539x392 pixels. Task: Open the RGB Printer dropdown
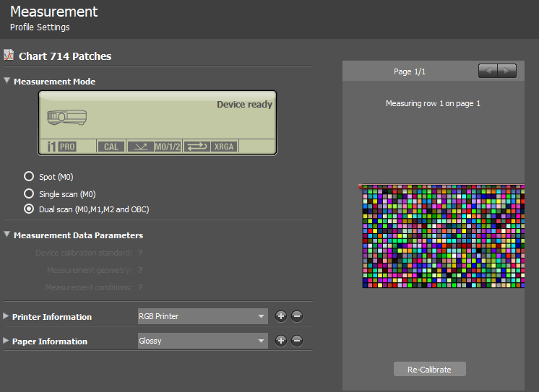point(203,316)
